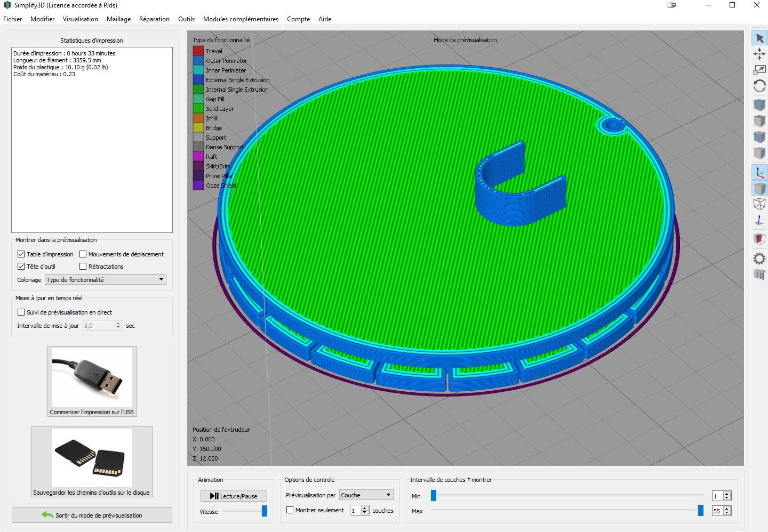
Task: Enable Mouvements de déplacement checkbox
Action: (x=83, y=254)
